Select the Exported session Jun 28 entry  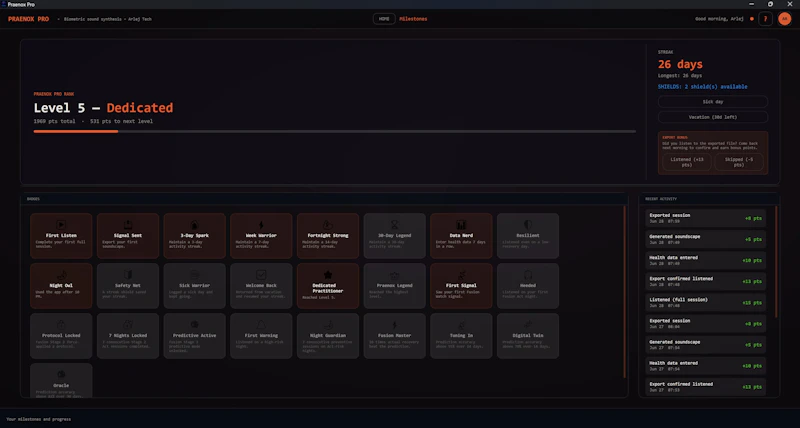[706, 218]
